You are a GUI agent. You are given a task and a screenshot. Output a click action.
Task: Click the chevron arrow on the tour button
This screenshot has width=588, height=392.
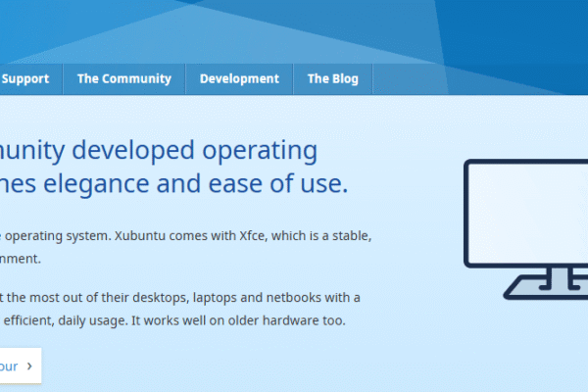(x=29, y=367)
